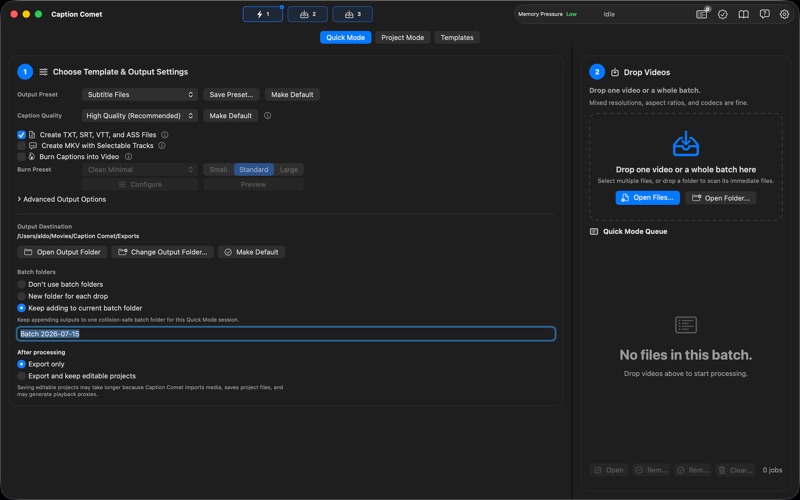
Task: Switch to Quick Mode tab
Action: pyautogui.click(x=345, y=38)
